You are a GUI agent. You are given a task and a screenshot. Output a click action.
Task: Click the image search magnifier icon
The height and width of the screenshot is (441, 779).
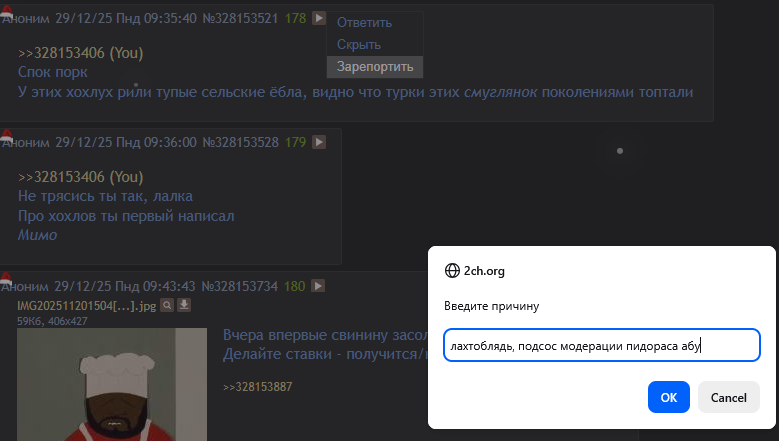tap(167, 305)
